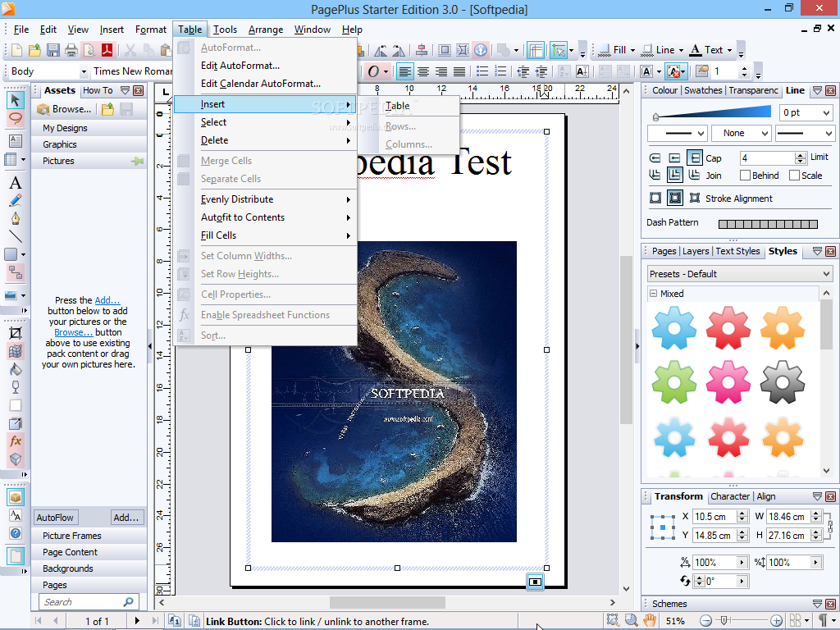The width and height of the screenshot is (840, 630).
Task: Click the Dash Pattern bar
Action: tap(768, 224)
